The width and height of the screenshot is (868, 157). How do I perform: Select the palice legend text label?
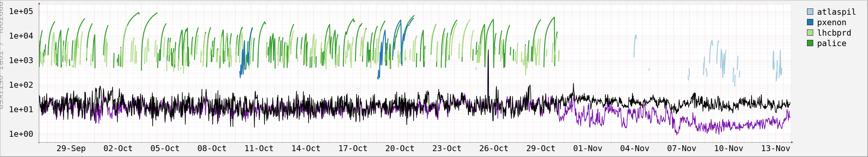tap(831, 43)
